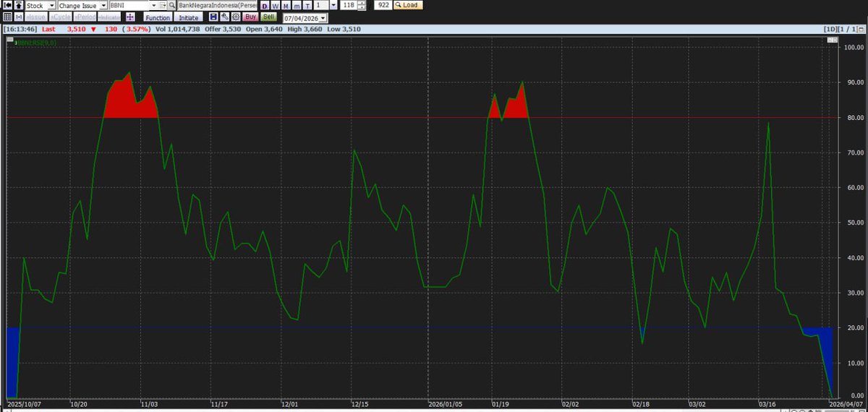Viewport: 868px width, 412px height.
Task: Click the Sell button
Action: point(268,17)
